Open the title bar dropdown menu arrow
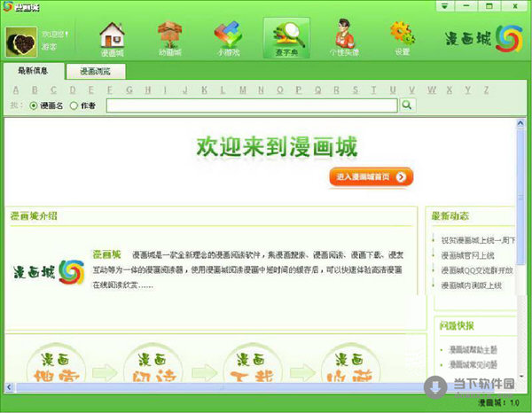This screenshot has width=532, height=413. coord(445,6)
